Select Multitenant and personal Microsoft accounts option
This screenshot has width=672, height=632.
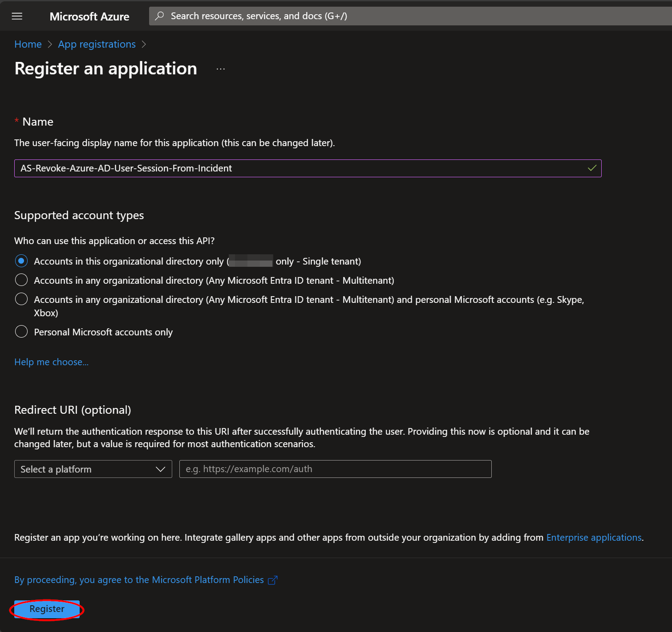pyautogui.click(x=21, y=299)
